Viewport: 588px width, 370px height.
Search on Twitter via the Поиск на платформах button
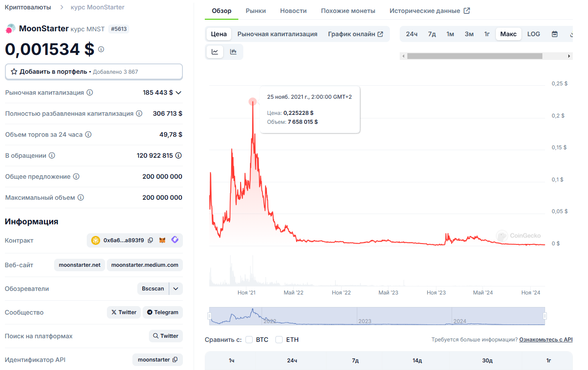pos(166,336)
